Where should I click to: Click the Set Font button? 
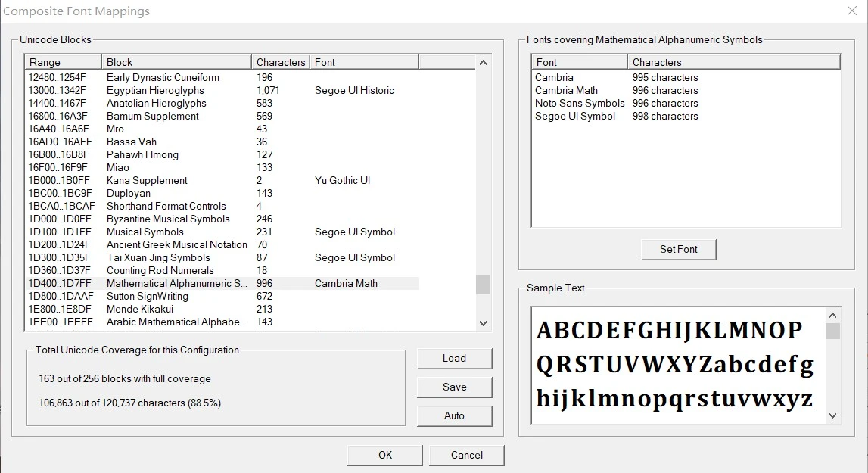tap(678, 249)
